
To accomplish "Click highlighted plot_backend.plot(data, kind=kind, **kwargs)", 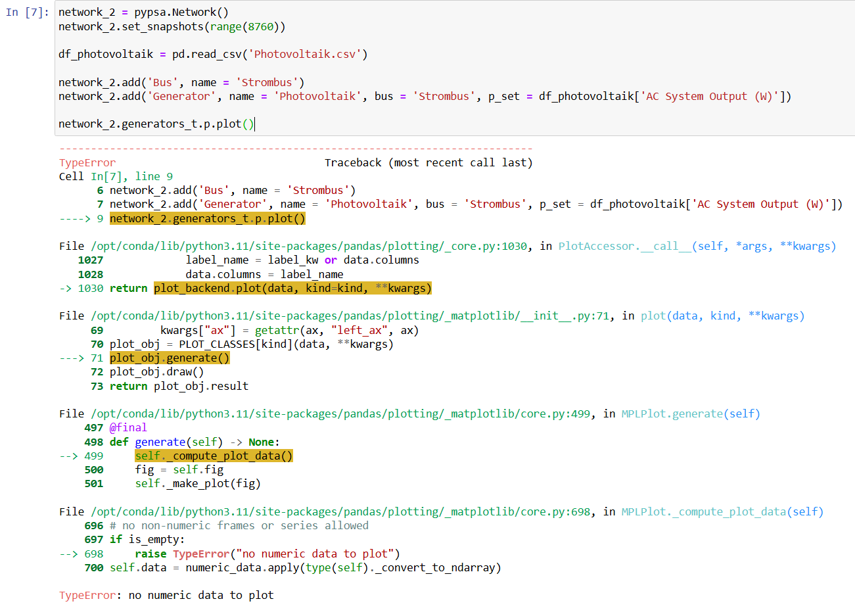I will pos(292,289).
